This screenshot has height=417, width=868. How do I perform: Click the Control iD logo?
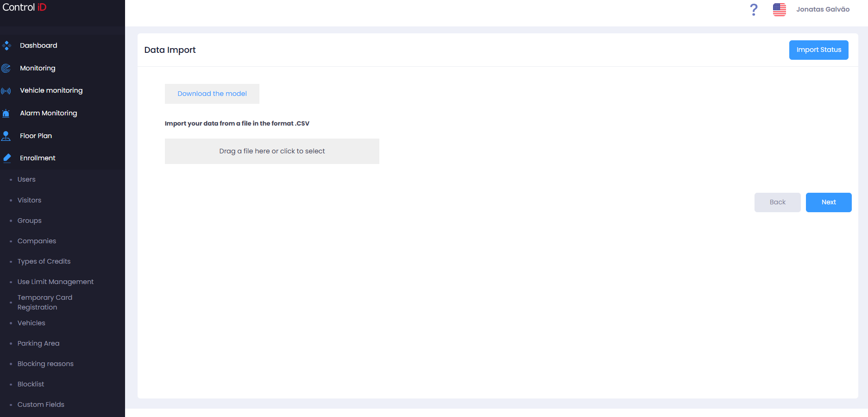coord(25,7)
